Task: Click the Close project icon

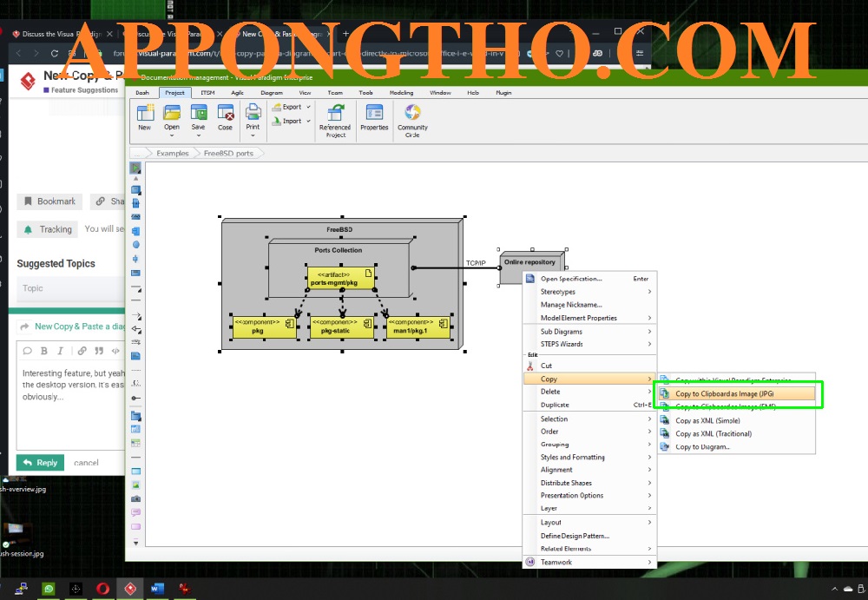Action: (226, 113)
